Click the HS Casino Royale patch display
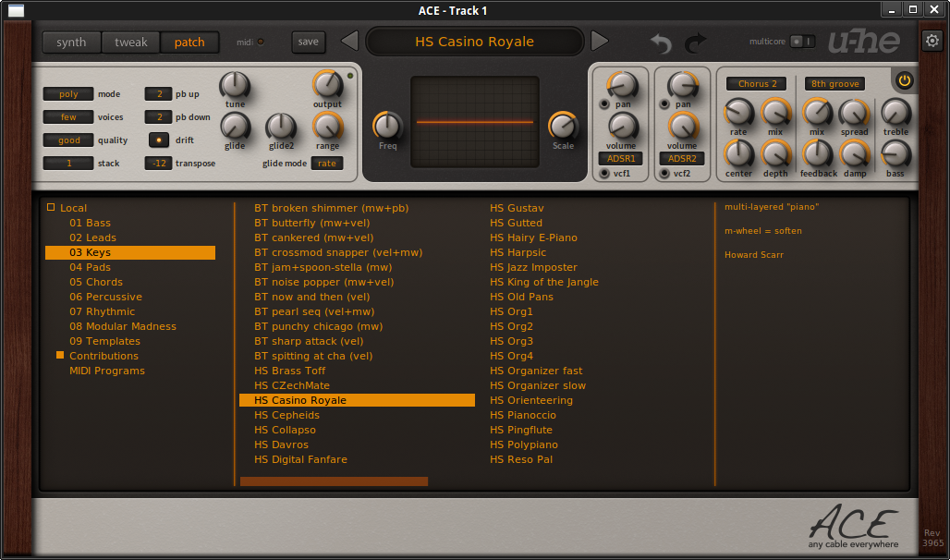This screenshot has height=560, width=950. [474, 42]
